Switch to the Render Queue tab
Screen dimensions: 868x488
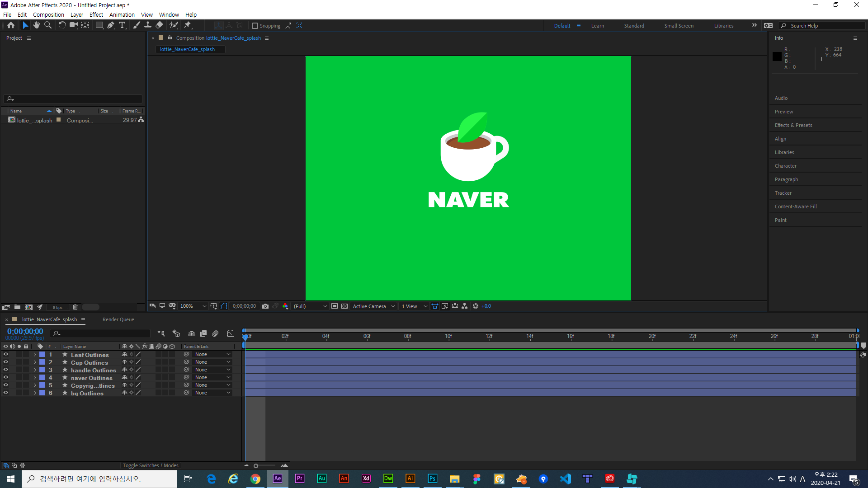pos(118,319)
